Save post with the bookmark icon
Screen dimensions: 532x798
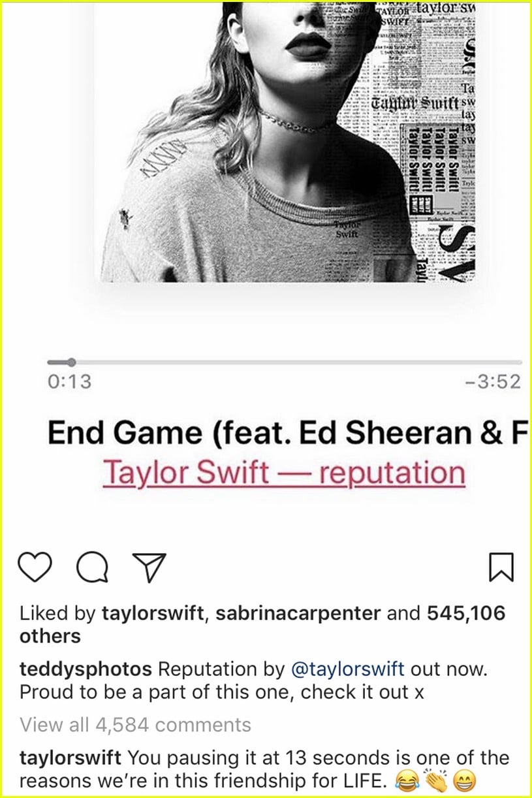(501, 567)
